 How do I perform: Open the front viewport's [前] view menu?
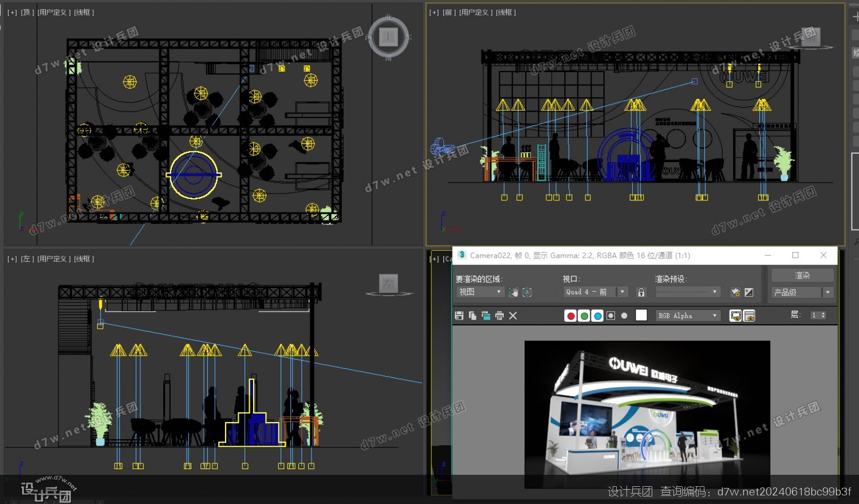(x=449, y=13)
